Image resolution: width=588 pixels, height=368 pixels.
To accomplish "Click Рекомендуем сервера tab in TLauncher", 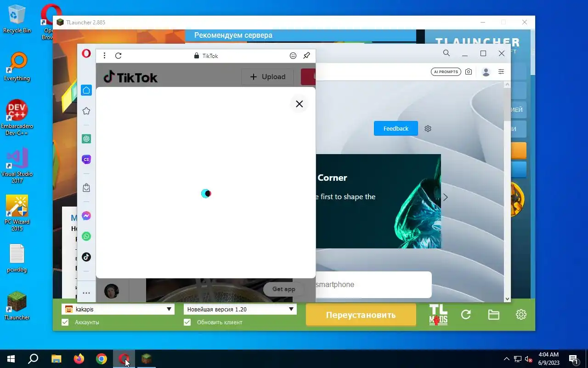I will [233, 35].
